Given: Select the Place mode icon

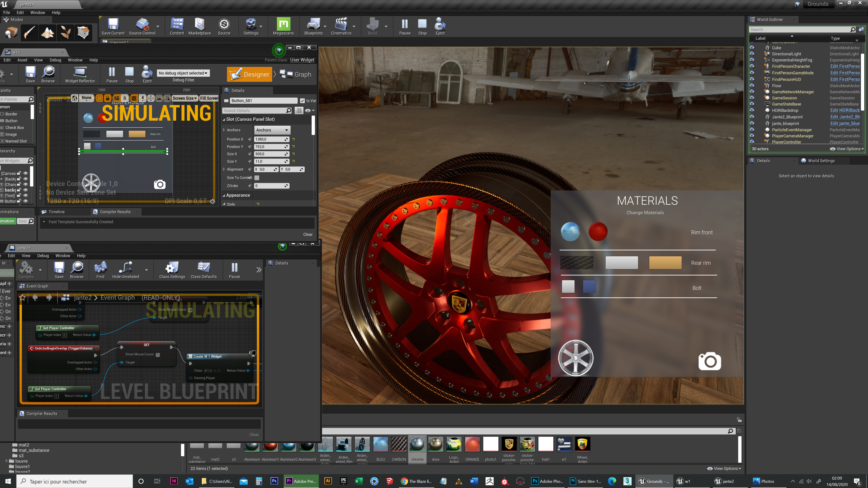Looking at the screenshot, I should (x=12, y=33).
